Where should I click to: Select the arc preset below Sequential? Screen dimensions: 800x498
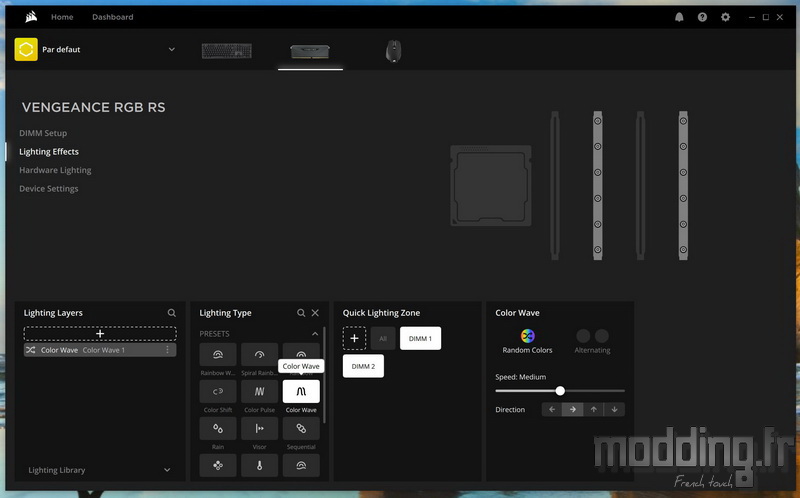pyautogui.click(x=301, y=465)
